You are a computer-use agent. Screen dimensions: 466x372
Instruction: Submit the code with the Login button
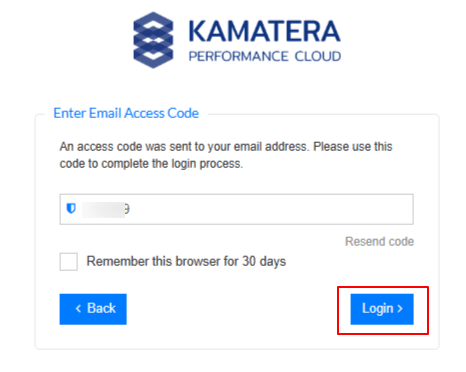(x=382, y=309)
